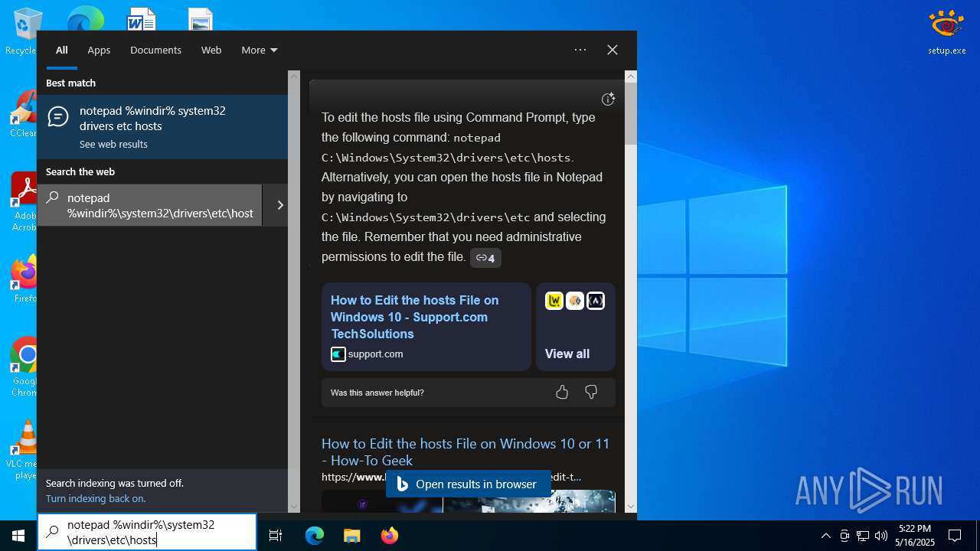Screen dimensions: 980x551
Task: Click the Windows Start button
Action: (x=18, y=536)
